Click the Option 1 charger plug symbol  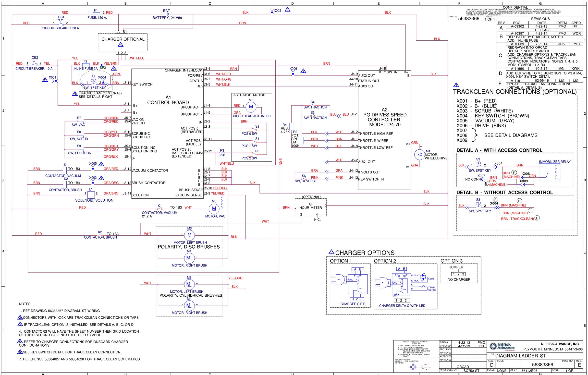click(339, 279)
